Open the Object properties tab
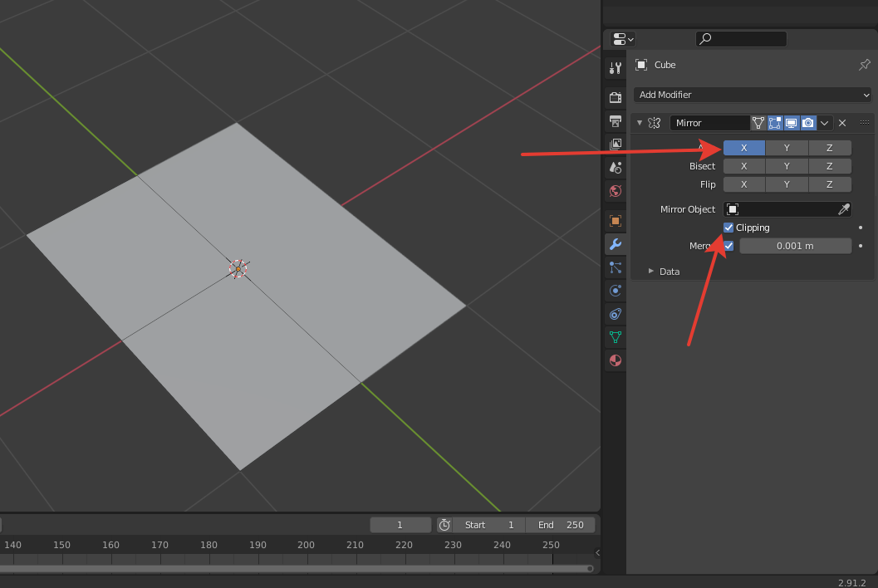 616,221
